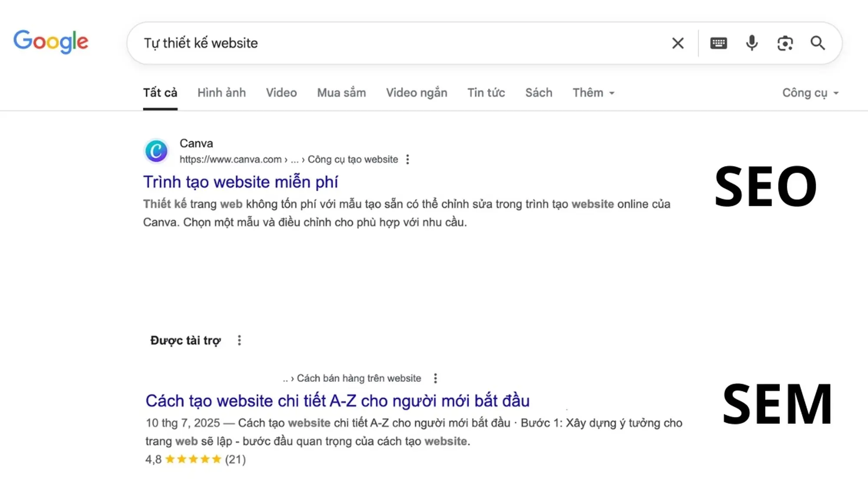Search by image with camera lens icon
The width and height of the screenshot is (868, 488).
tap(785, 43)
